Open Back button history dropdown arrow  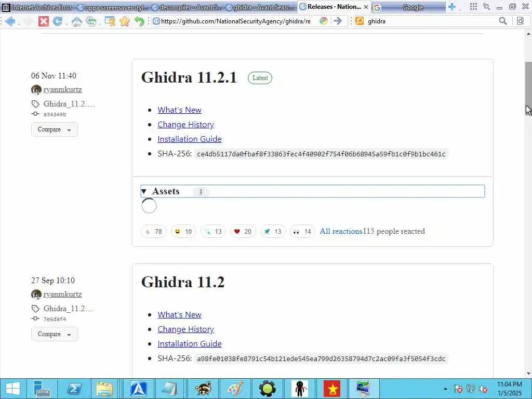click(19, 24)
